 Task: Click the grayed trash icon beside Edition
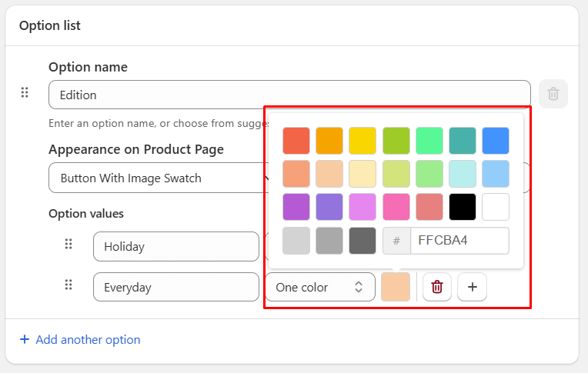553,94
